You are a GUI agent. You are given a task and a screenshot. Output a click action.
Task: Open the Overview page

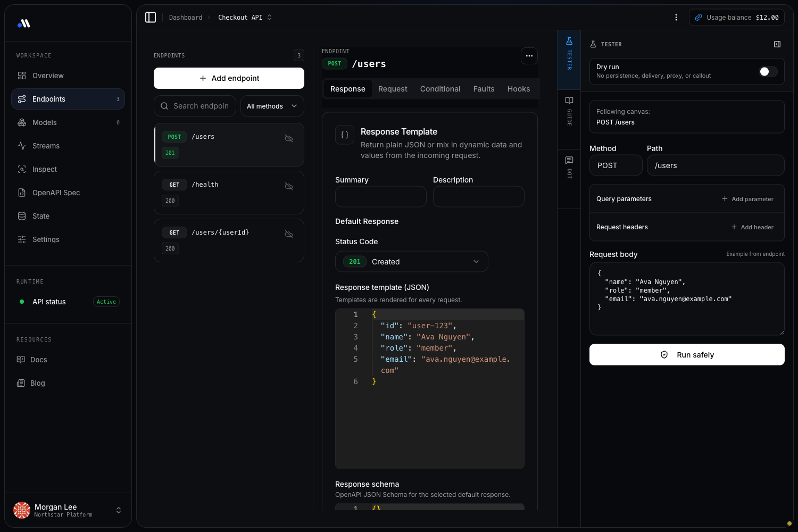point(68,76)
